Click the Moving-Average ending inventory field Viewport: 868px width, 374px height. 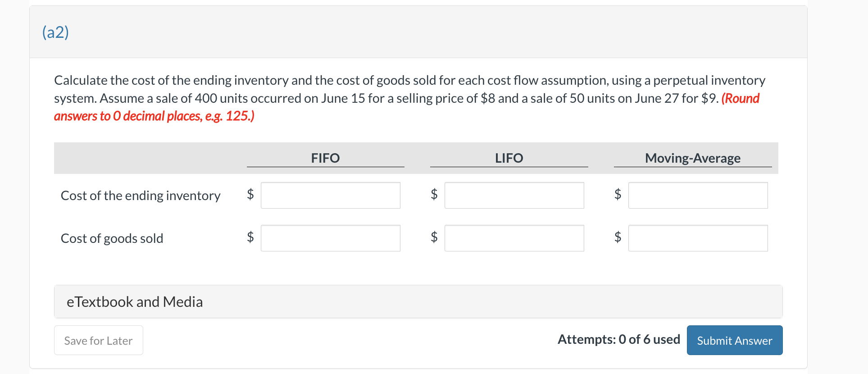click(697, 195)
